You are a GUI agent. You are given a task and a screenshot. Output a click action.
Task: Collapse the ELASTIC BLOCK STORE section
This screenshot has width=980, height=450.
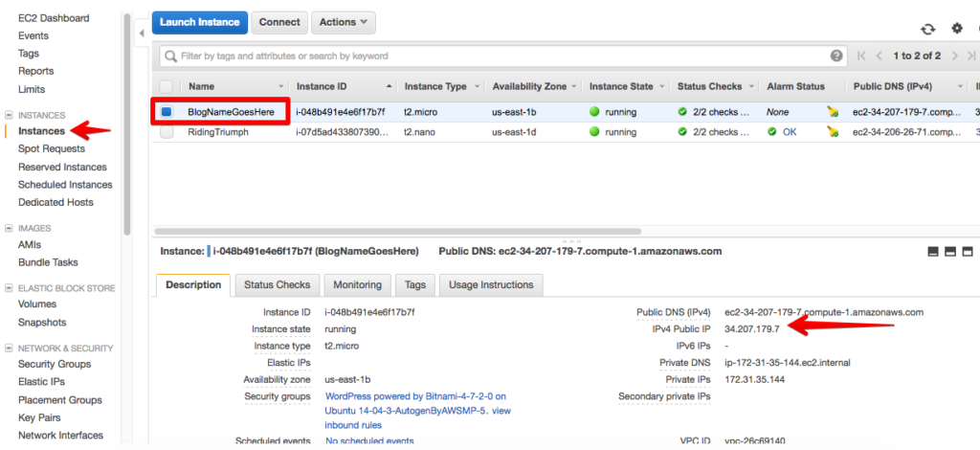pyautogui.click(x=9, y=288)
